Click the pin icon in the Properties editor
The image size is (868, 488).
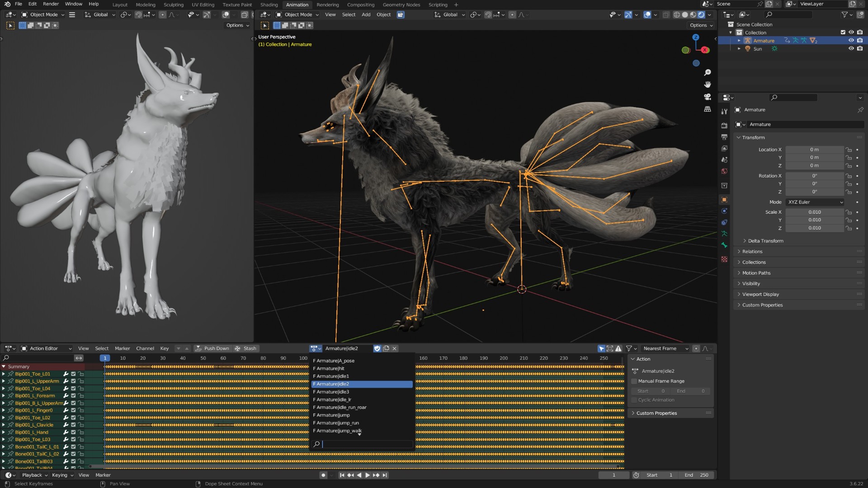[860, 110]
